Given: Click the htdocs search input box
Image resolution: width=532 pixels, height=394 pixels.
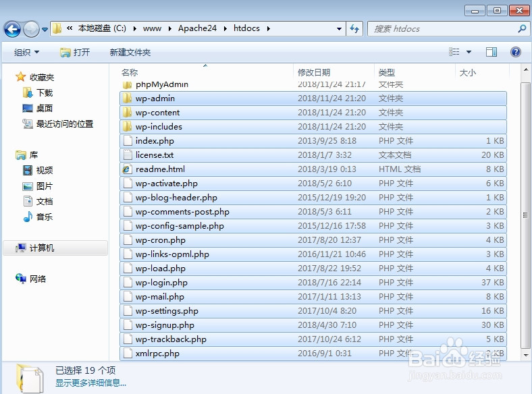Looking at the screenshot, I should pyautogui.click(x=448, y=29).
